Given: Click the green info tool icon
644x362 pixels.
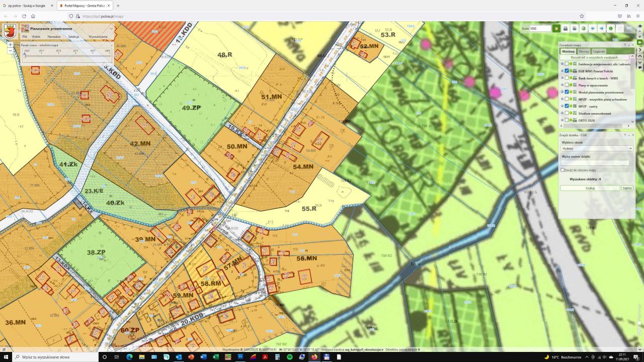Looking at the screenshot, I should pyautogui.click(x=611, y=29).
